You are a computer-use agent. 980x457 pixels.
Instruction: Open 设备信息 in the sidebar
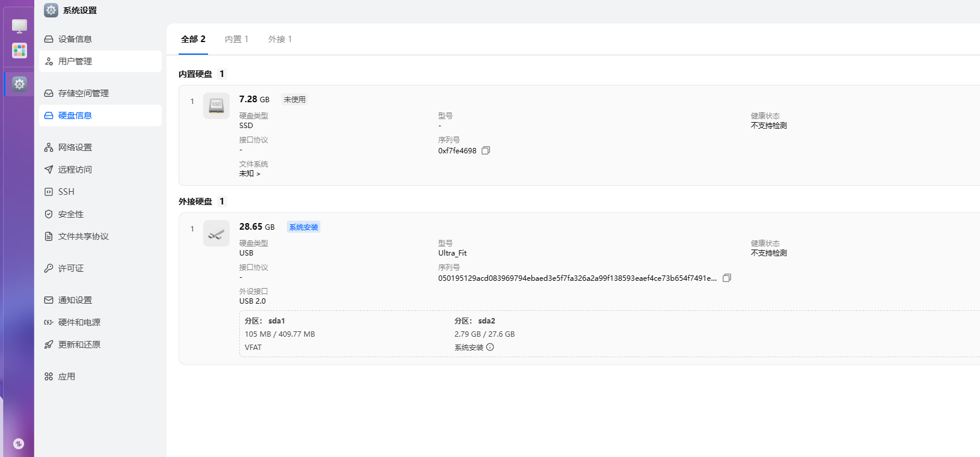tap(75, 39)
